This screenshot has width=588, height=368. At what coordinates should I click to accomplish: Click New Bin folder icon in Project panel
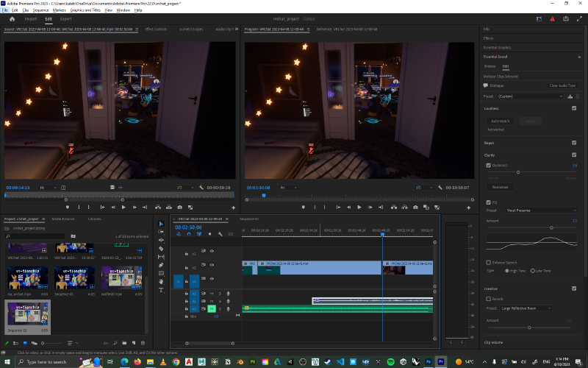pyautogui.click(x=124, y=343)
